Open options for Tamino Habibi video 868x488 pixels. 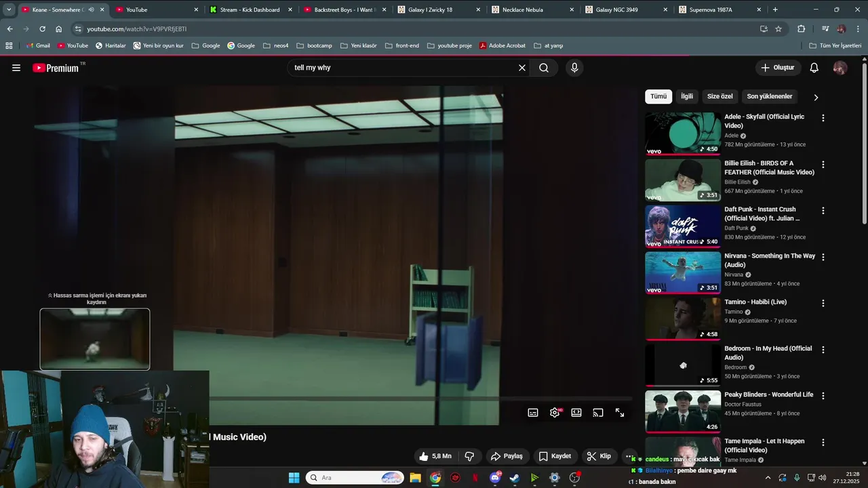coord(823,303)
